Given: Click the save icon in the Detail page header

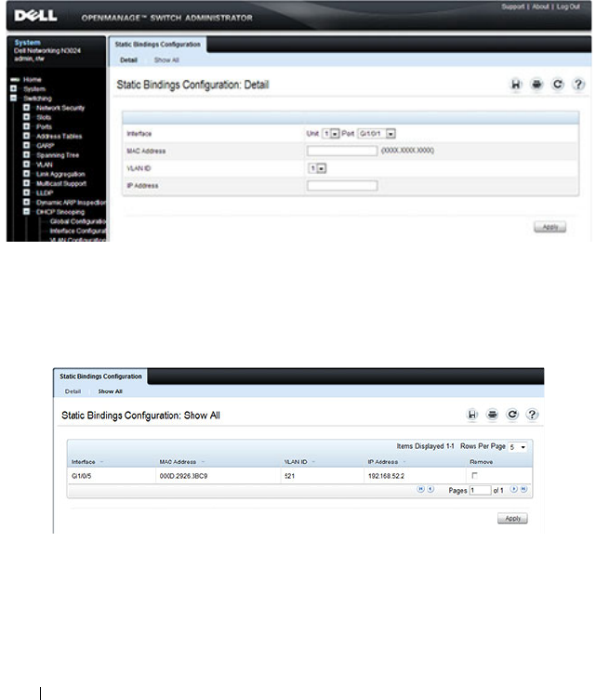Looking at the screenshot, I should click(516, 84).
